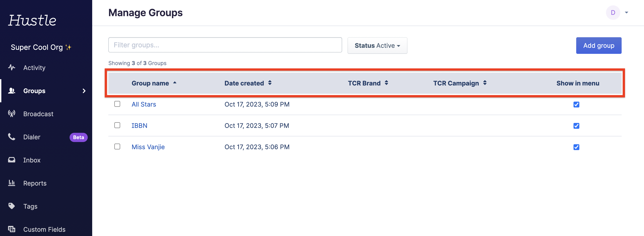Tick the selection checkbox for IBBN
The width and height of the screenshot is (644, 236).
[117, 125]
